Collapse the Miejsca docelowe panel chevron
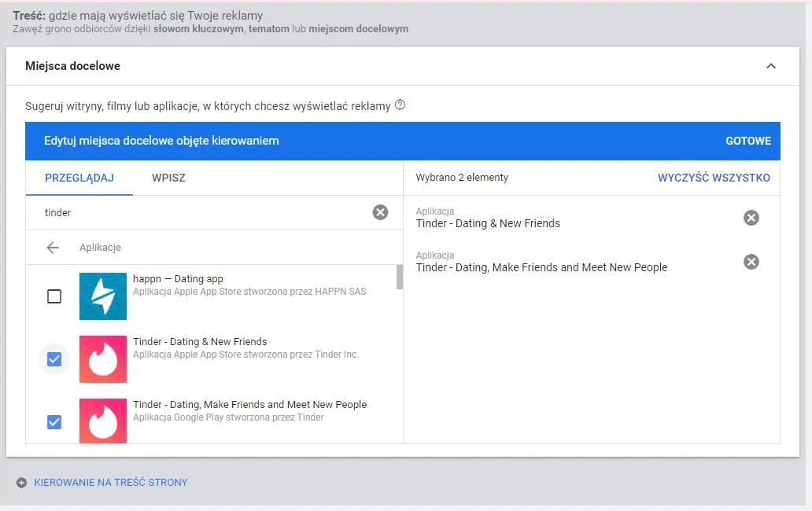Viewport: 812px width, 511px height. (x=771, y=66)
